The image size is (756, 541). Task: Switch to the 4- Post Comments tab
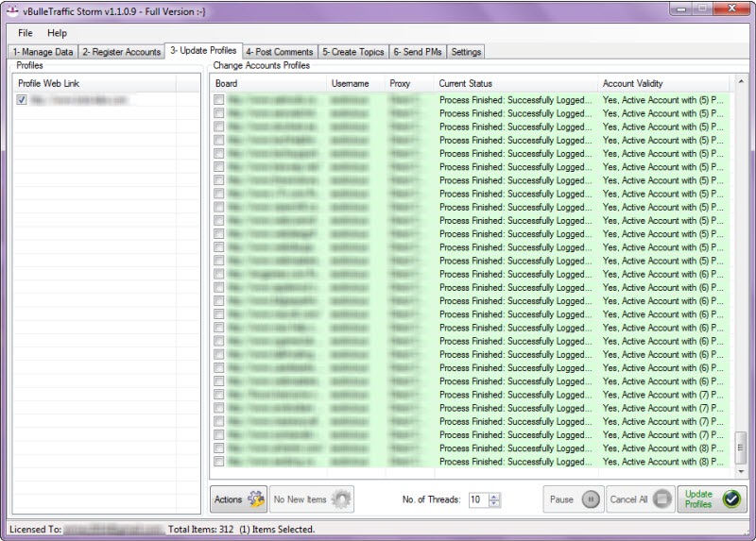[279, 52]
